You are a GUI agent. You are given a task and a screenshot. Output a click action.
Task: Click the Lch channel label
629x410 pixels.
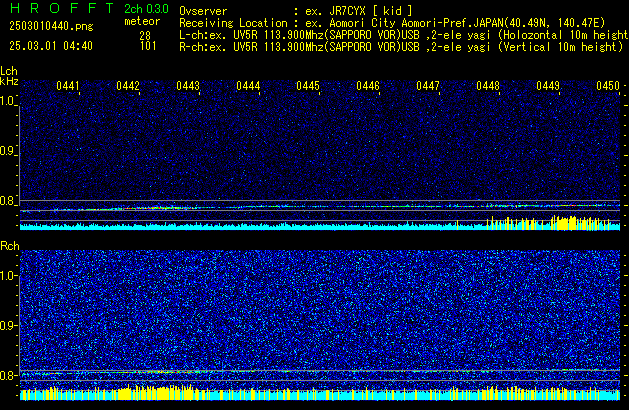coord(9,71)
